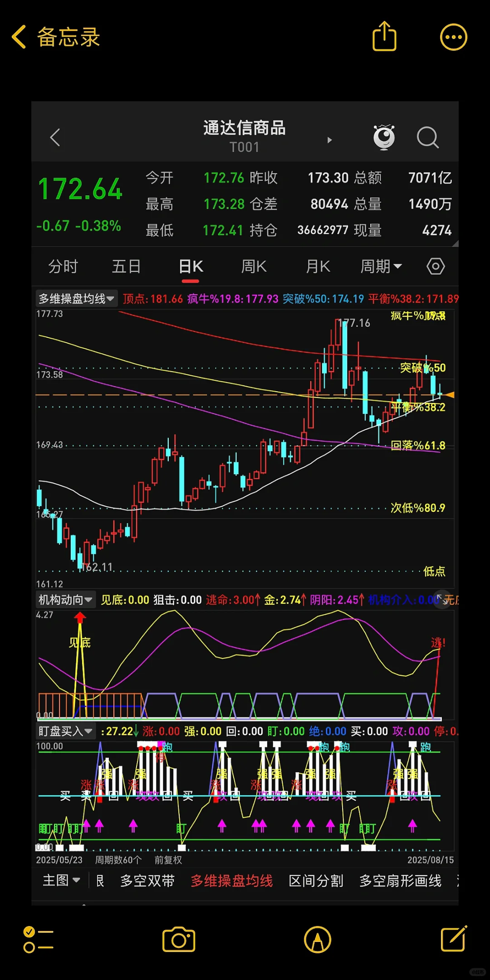Tap the camera icon in the Notes toolbar
This screenshot has width=490, height=980.
[179, 940]
